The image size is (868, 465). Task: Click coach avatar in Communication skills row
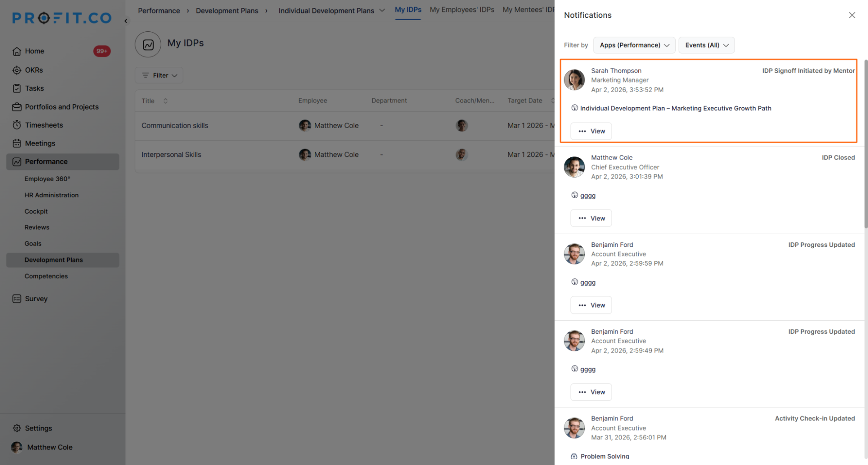click(x=462, y=126)
